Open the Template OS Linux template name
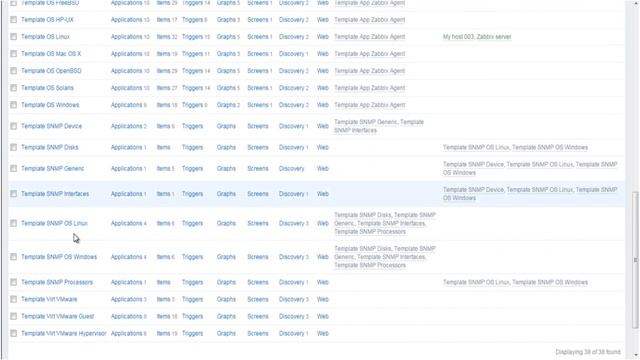640x360 pixels. tap(45, 37)
